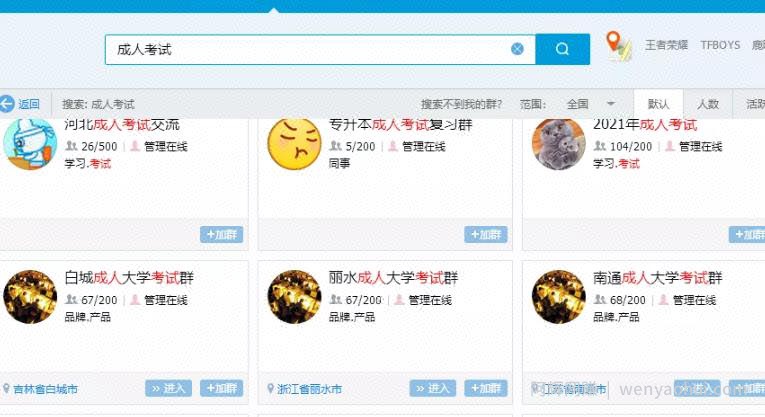The image size is (765, 417).
Task: Enter the 丽水成人大学考试群 group
Action: (x=433, y=388)
